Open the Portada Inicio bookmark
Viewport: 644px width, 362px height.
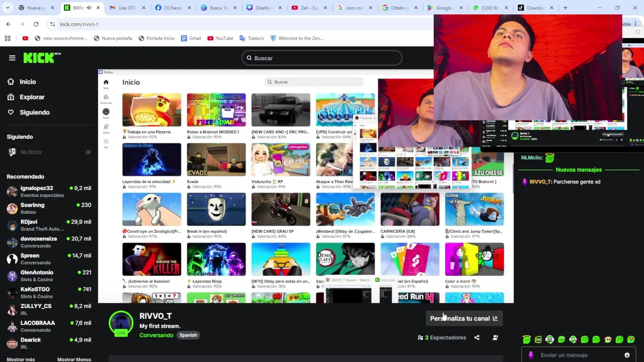click(x=156, y=38)
